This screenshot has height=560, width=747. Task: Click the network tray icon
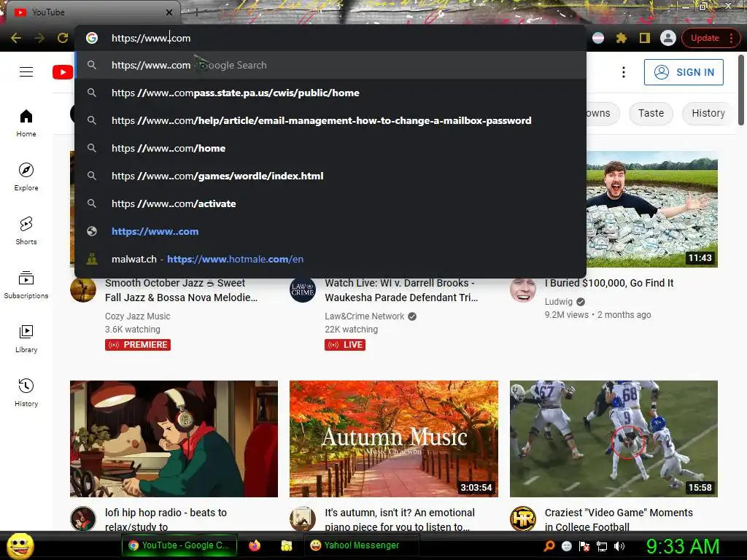click(602, 546)
